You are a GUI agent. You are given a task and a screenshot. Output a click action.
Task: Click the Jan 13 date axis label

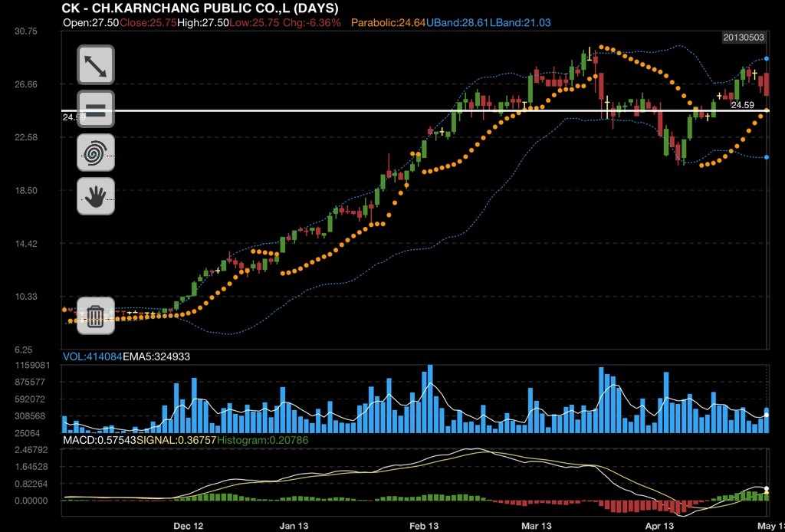(x=294, y=526)
